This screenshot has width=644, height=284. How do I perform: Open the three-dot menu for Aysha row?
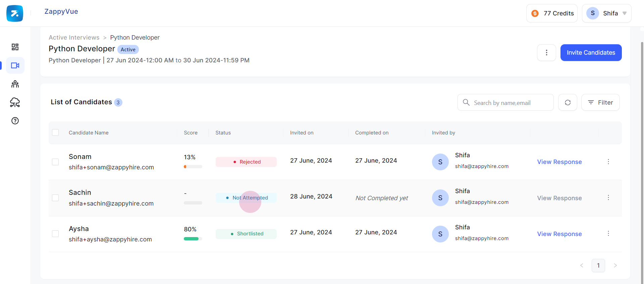coord(608,233)
